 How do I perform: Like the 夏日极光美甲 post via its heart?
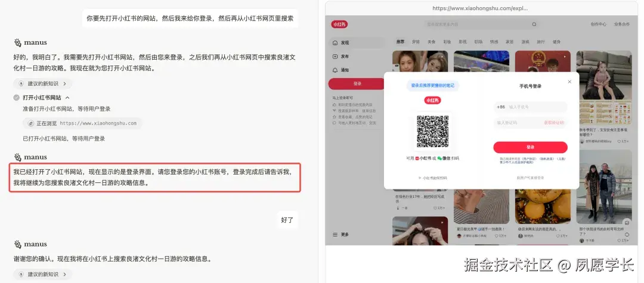coord(496,236)
